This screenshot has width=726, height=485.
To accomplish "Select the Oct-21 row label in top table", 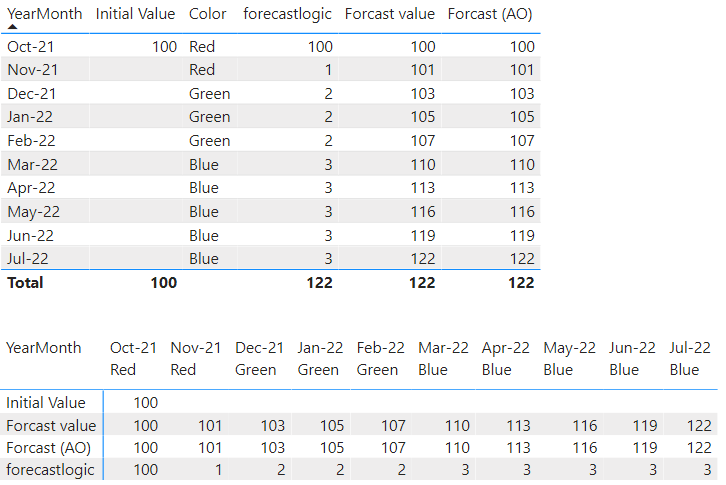I will click(x=31, y=47).
